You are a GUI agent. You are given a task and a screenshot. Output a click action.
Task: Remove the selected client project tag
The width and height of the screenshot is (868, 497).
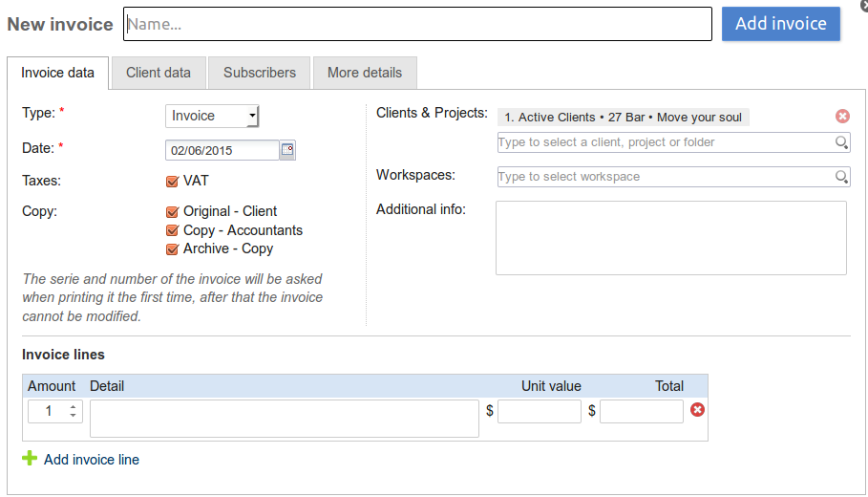pos(842,117)
